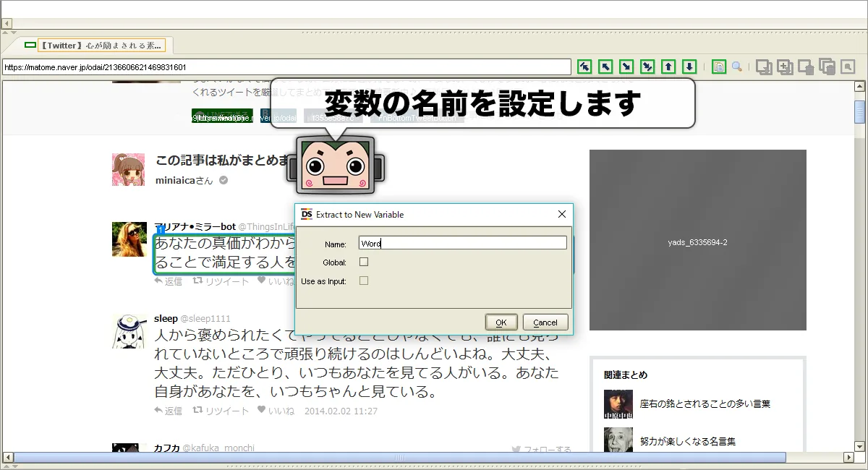The image size is (868, 470).
Task: Open 座右の銘とされることの多い言葉 link
Action: 705,403
